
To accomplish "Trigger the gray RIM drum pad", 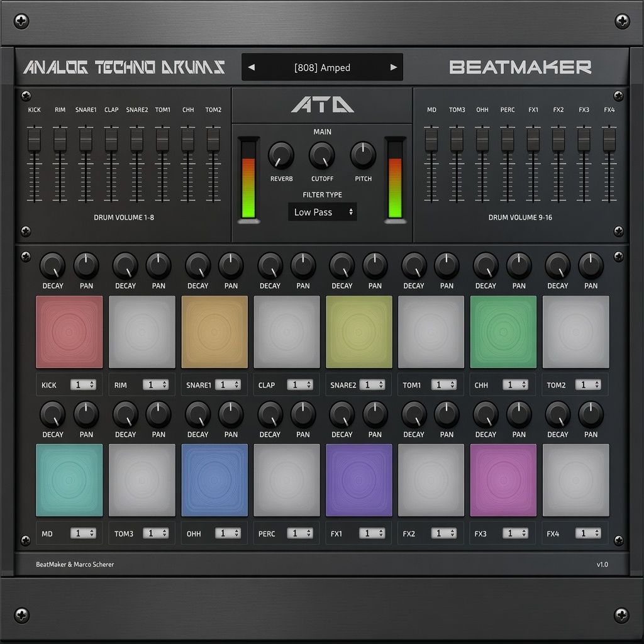I will pos(142,332).
